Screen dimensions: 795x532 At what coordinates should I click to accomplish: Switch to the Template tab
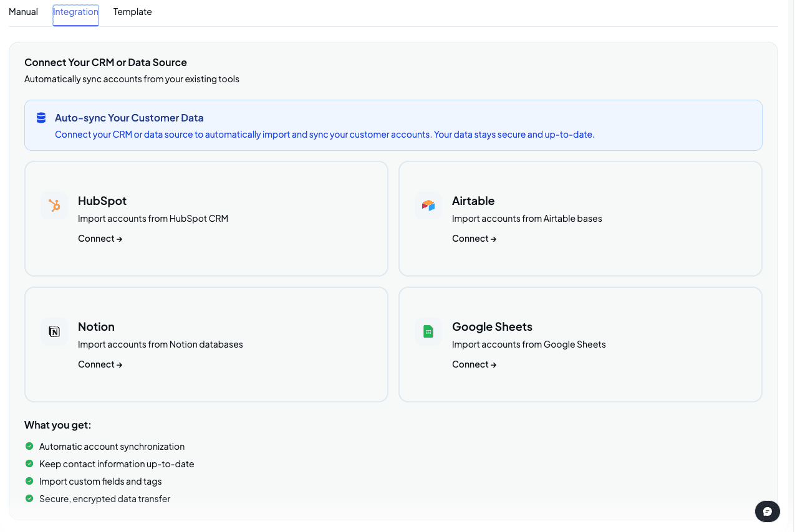coord(132,11)
